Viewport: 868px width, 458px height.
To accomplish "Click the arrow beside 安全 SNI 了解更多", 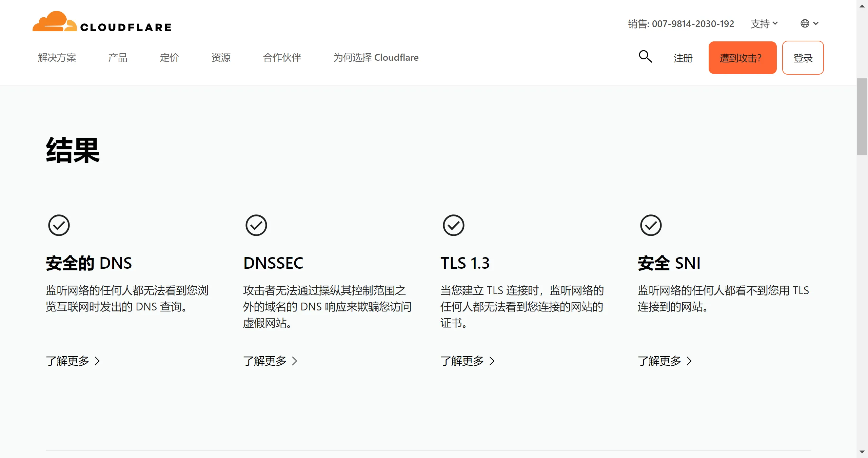I will pos(690,361).
